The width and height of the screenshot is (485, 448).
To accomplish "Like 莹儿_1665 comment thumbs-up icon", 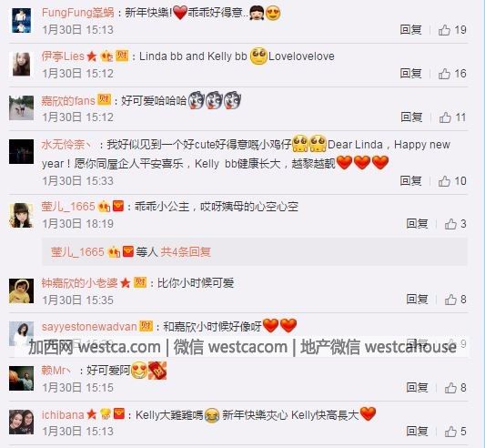I will (x=450, y=224).
